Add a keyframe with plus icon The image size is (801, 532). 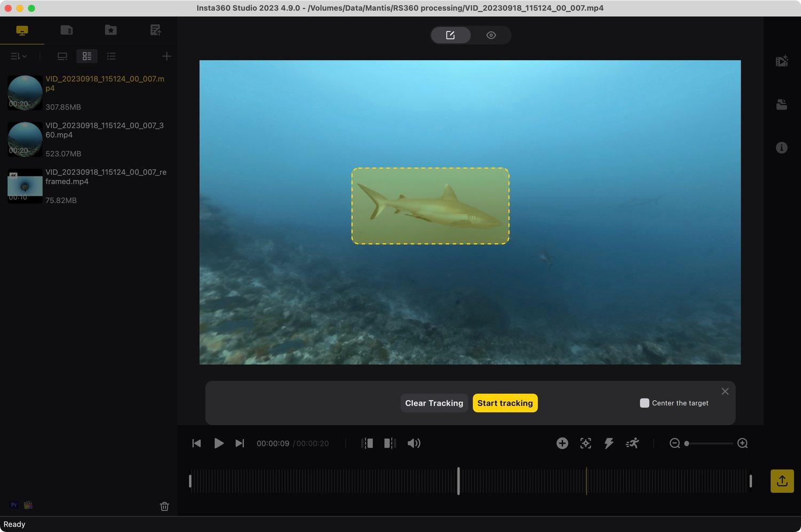click(562, 443)
